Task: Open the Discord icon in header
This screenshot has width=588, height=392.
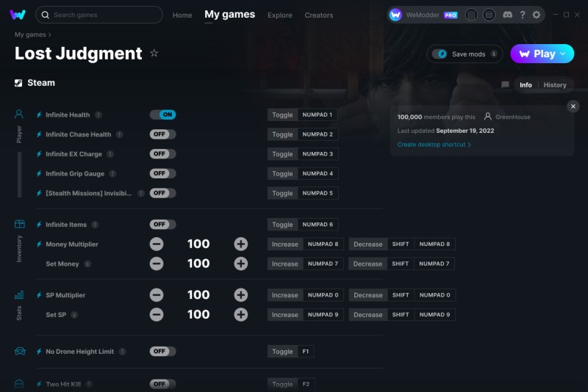Action: click(x=507, y=15)
